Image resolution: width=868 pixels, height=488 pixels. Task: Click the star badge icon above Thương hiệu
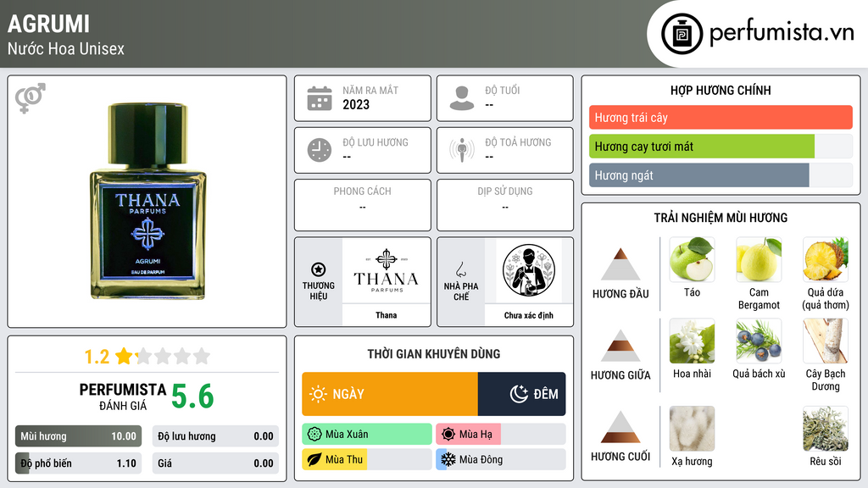tap(319, 269)
